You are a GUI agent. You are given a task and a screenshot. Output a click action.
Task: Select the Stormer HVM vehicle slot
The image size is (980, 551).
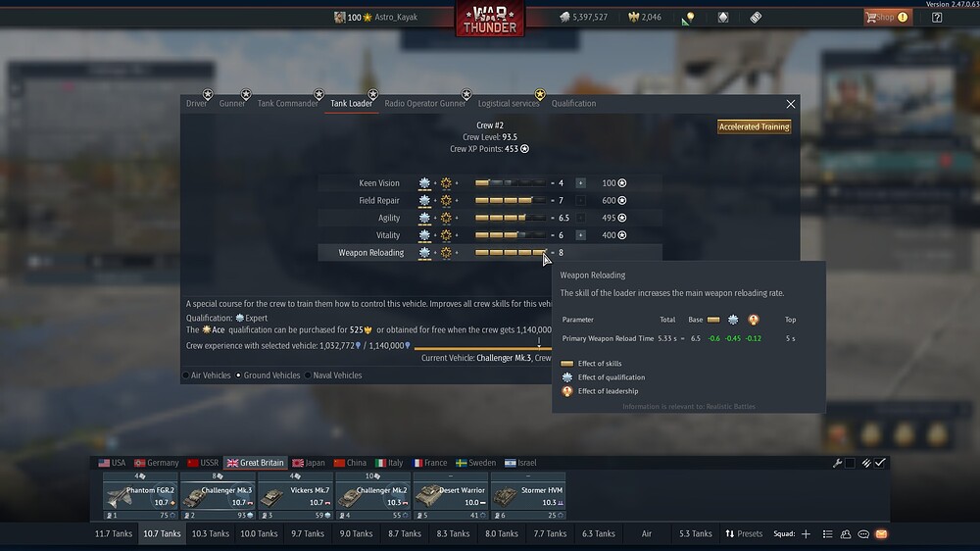[x=528, y=497]
